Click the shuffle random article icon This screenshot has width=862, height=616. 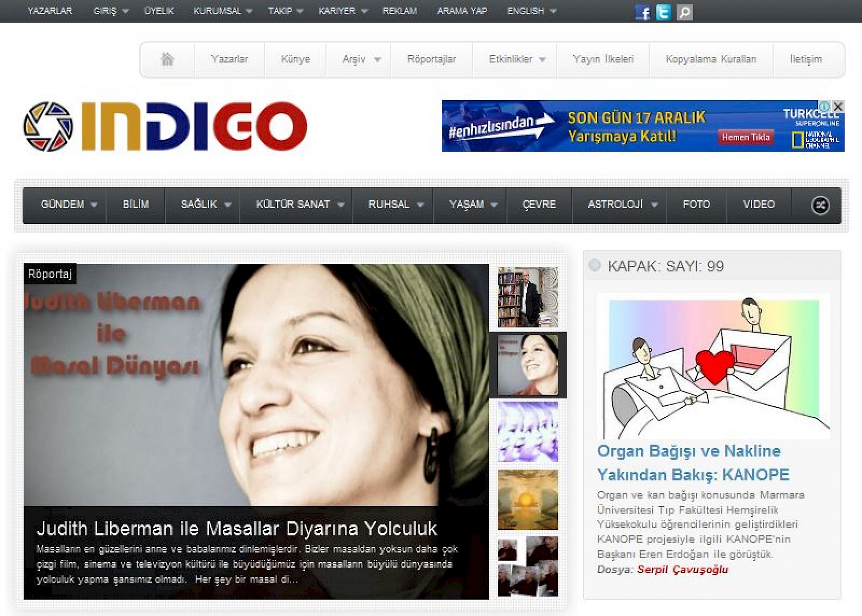click(x=819, y=205)
